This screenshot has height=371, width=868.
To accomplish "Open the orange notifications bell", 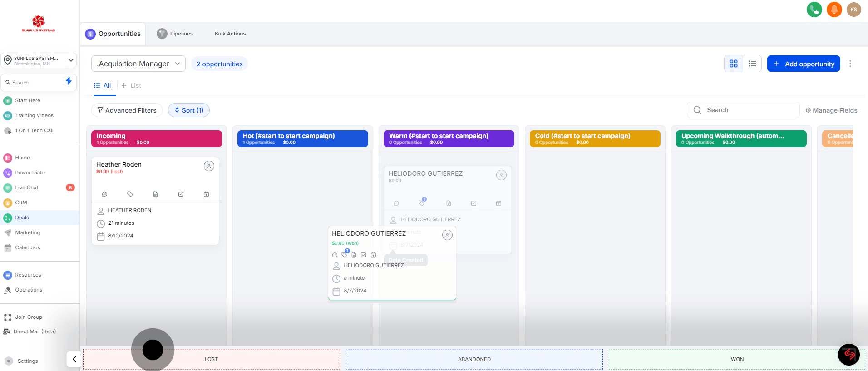I will (834, 10).
